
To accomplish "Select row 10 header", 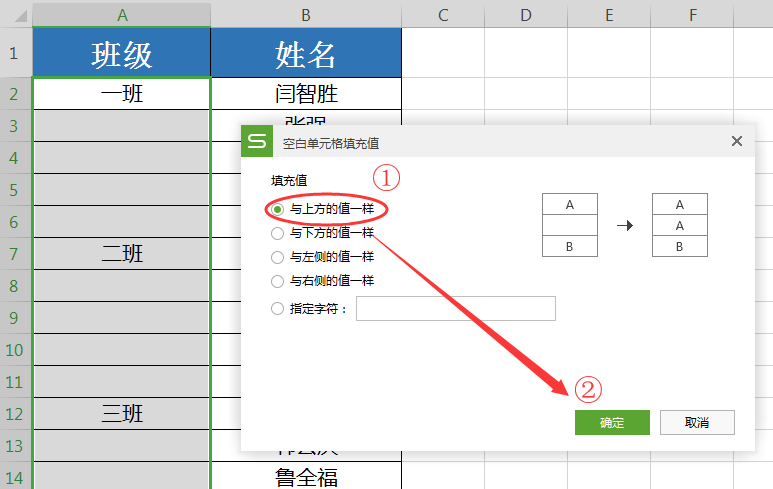I will coord(14,350).
